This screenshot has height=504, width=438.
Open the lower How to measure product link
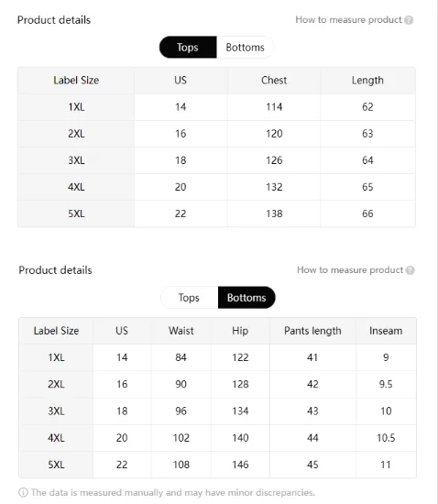click(350, 270)
